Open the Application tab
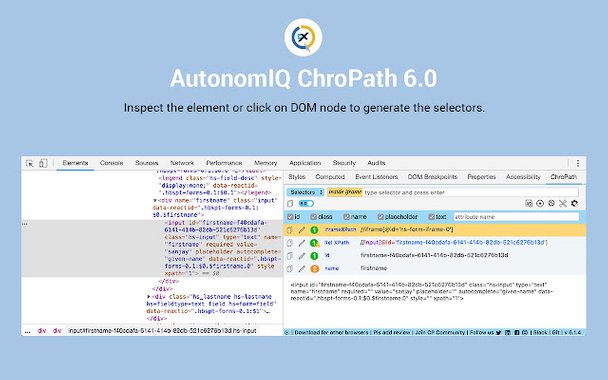 (305, 163)
